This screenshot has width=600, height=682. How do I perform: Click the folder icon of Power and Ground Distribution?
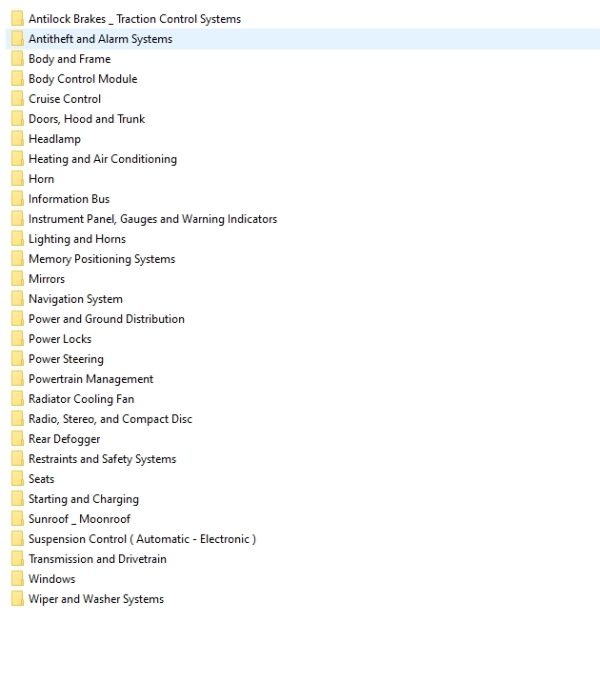[17, 319]
